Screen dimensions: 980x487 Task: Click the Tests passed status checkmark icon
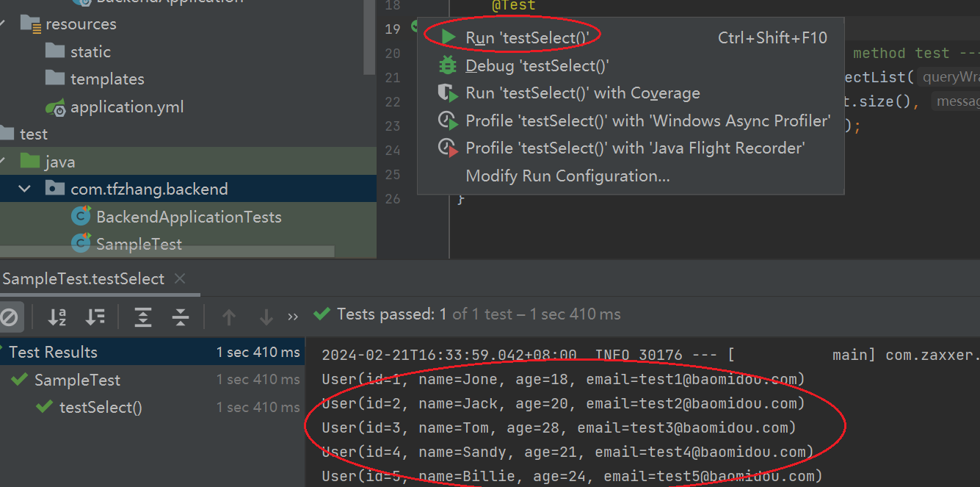point(322,314)
